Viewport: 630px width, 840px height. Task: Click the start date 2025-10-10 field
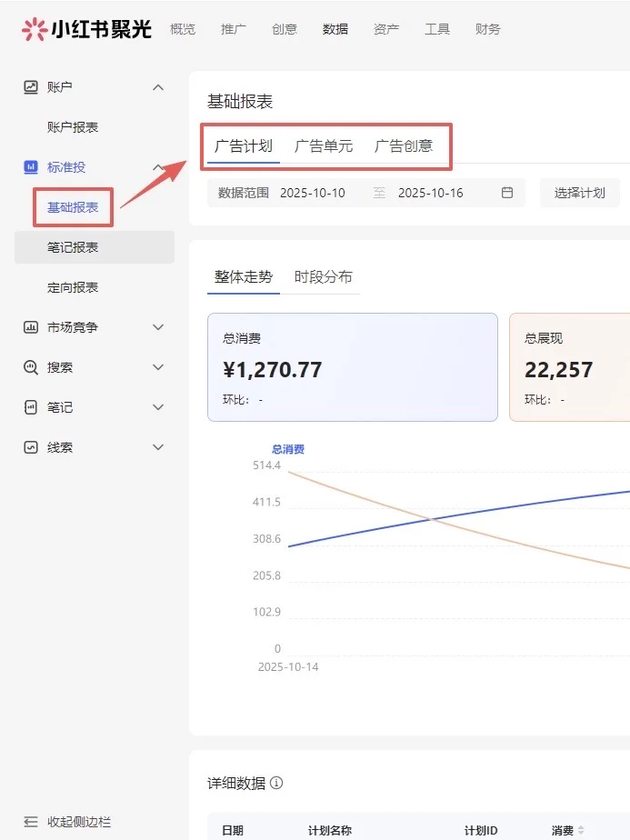pos(313,193)
